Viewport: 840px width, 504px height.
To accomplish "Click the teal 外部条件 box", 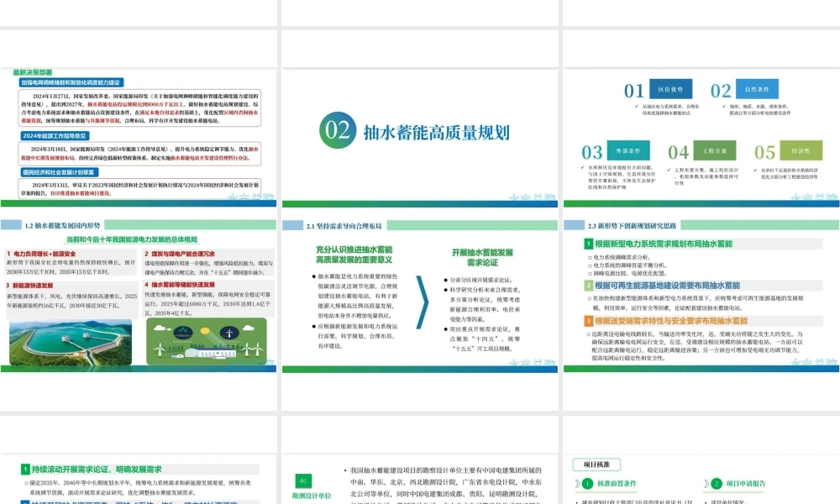I will pos(628,150).
